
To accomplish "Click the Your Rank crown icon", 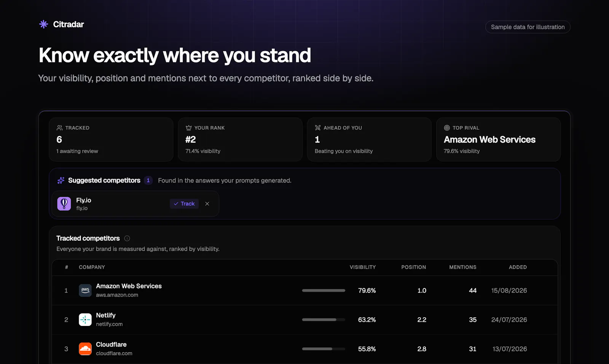I will tap(188, 128).
